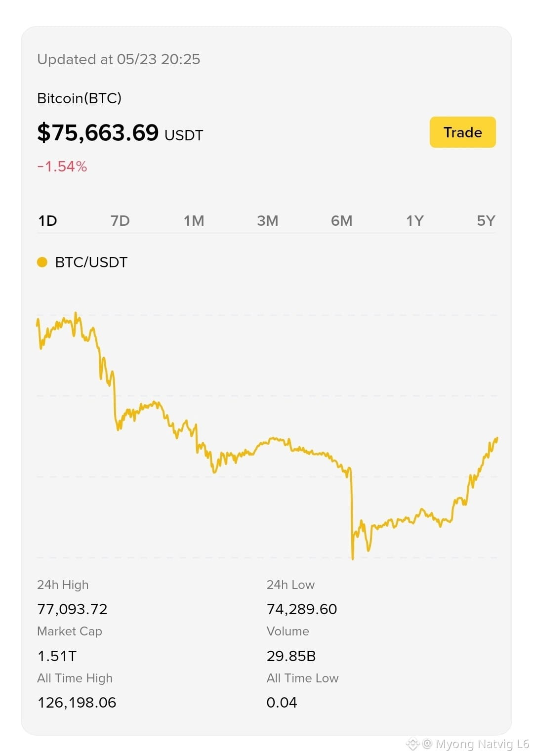
Task: Select the 1D time range tab
Action: 48,220
